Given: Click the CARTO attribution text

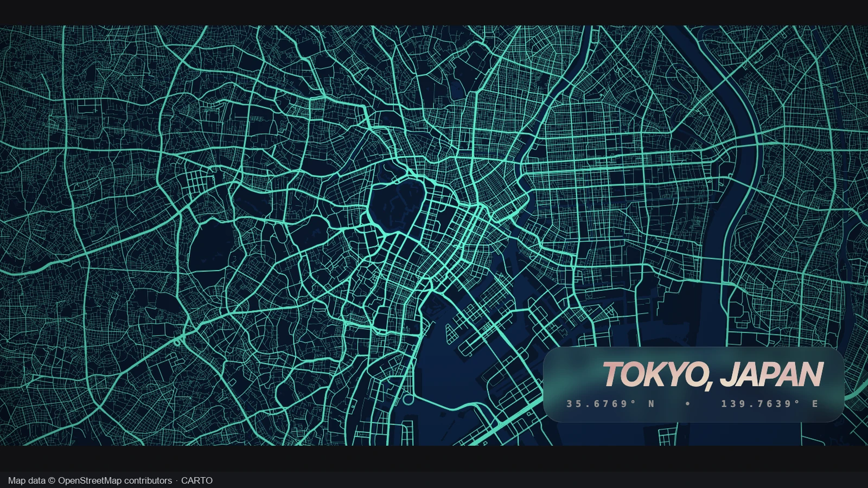Looking at the screenshot, I should (x=197, y=480).
